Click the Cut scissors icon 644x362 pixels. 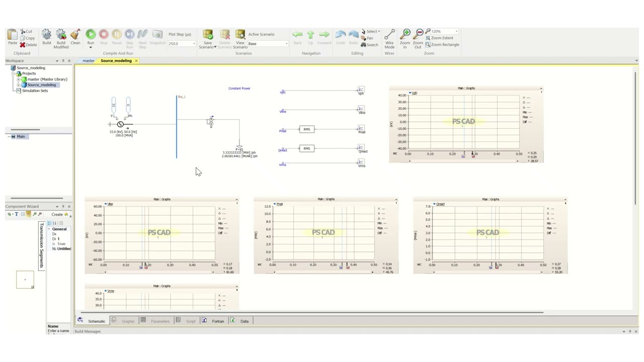click(x=23, y=32)
